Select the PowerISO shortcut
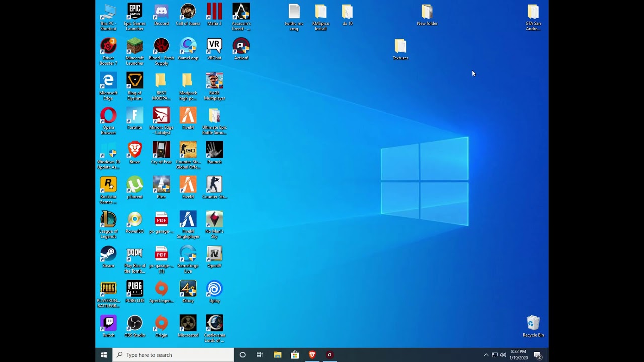This screenshot has width=644, height=362. pyautogui.click(x=135, y=222)
